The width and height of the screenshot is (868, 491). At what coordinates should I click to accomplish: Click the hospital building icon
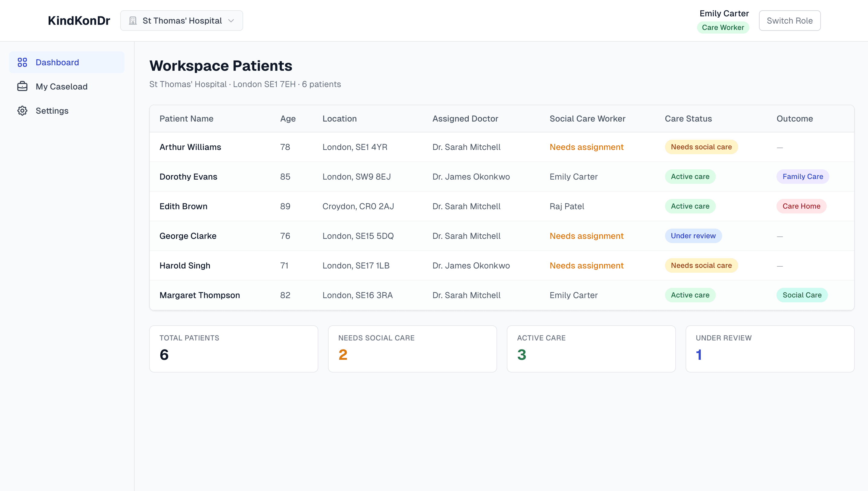(x=133, y=21)
